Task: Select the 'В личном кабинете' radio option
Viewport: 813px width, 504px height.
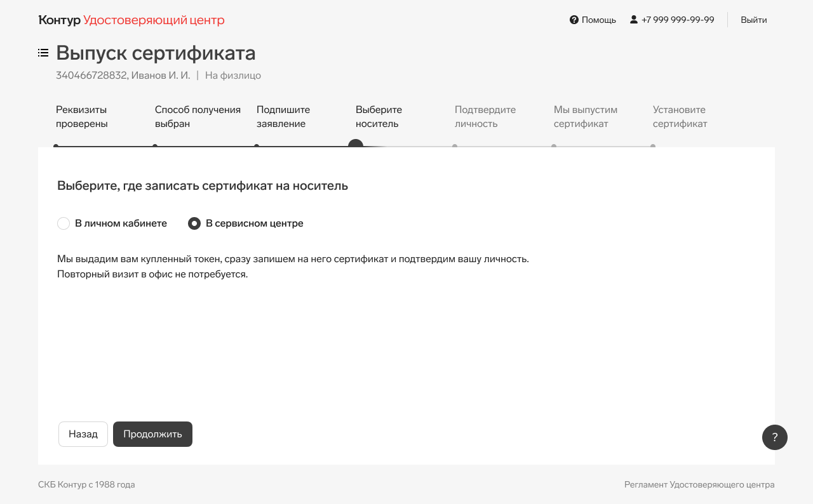Action: (64, 223)
